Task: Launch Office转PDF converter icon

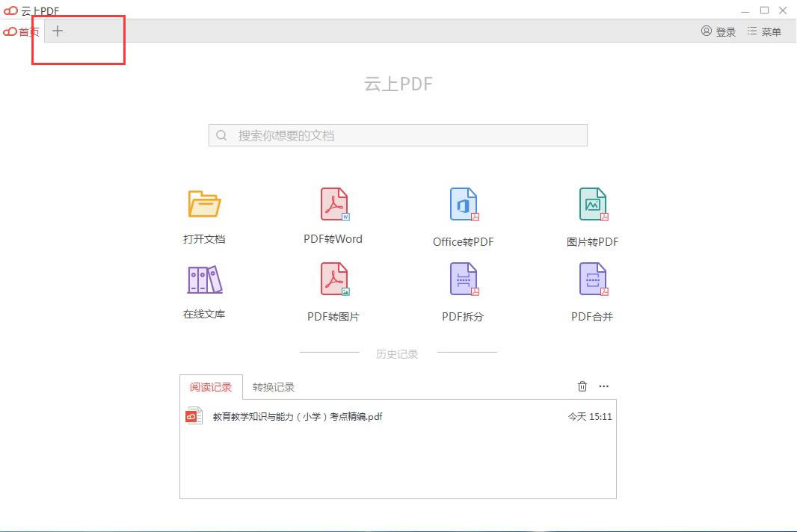Action: 464,204
